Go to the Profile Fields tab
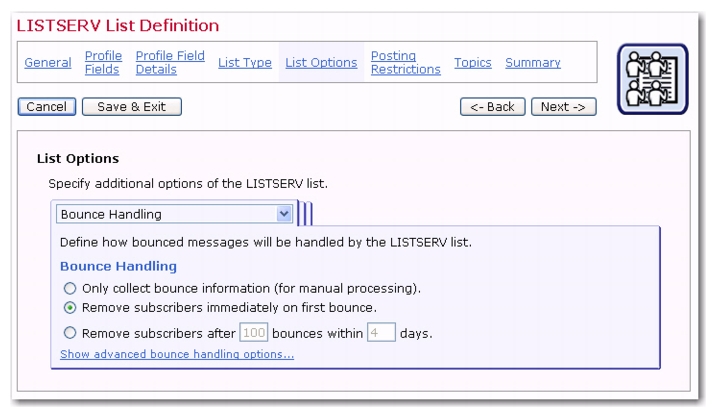The width and height of the screenshot is (716, 420). [103, 63]
